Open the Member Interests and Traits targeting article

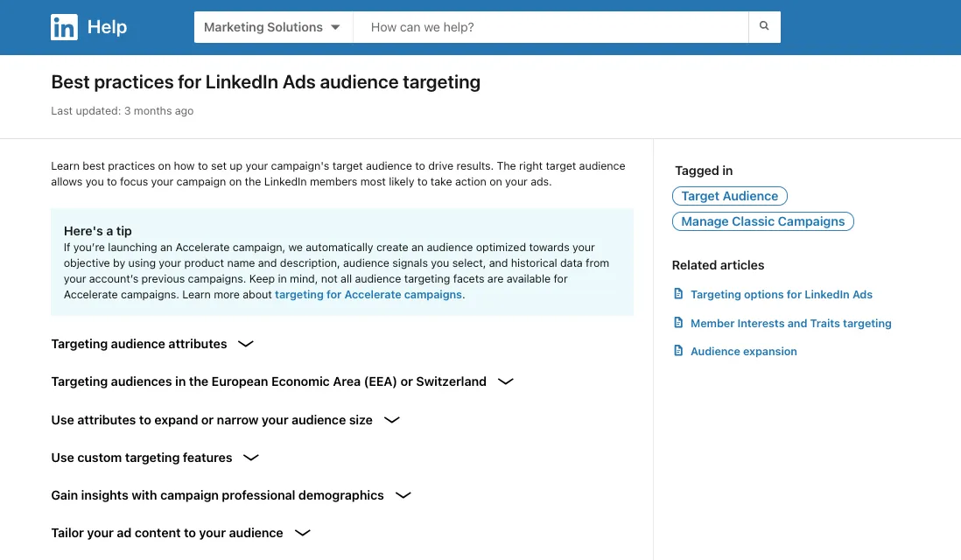point(790,323)
